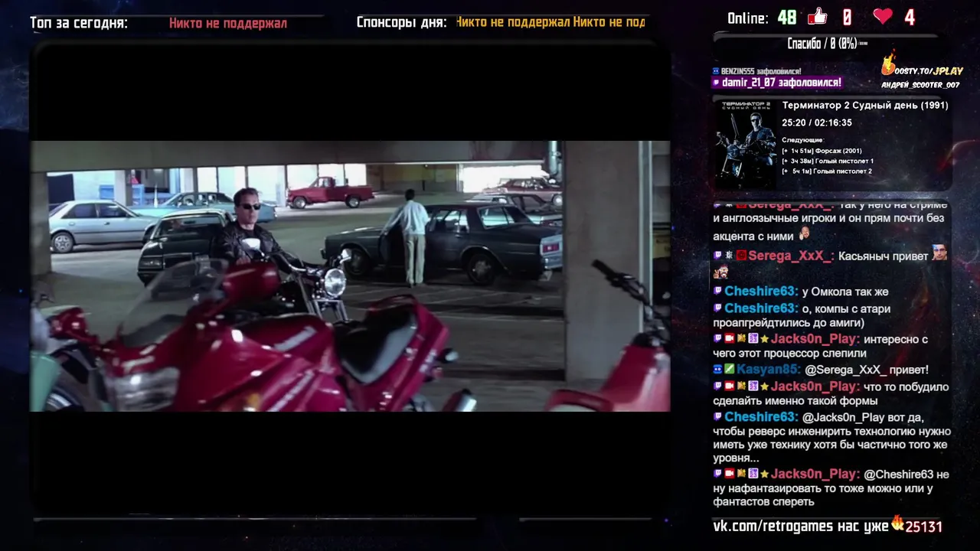Click Cheshire63 name before '@Jacks0n_Play вот да'
Viewport: 980px width, 551px height.
point(761,416)
